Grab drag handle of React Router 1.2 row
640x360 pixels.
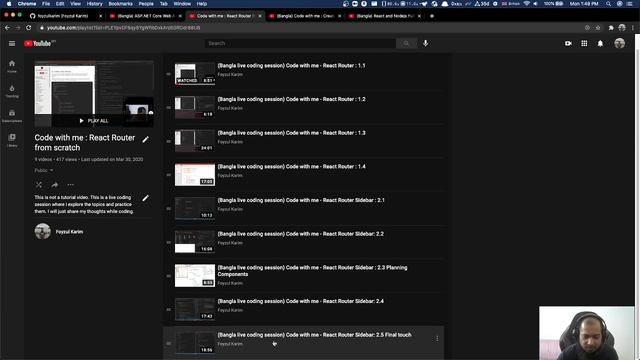[x=169, y=107]
